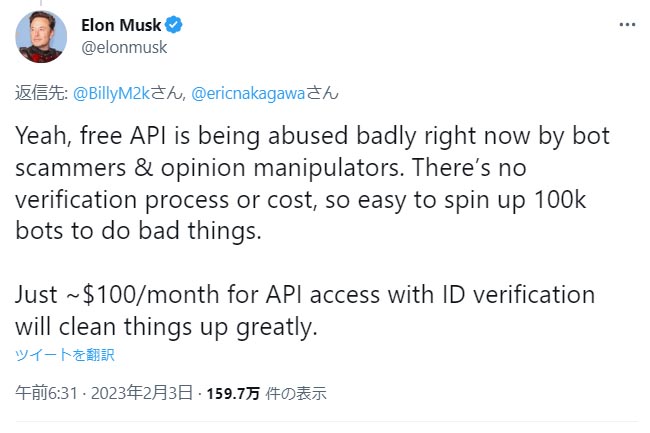The width and height of the screenshot is (650, 433).
Task: Click the 返信先 reply-to label
Action: pyautogui.click(x=37, y=94)
